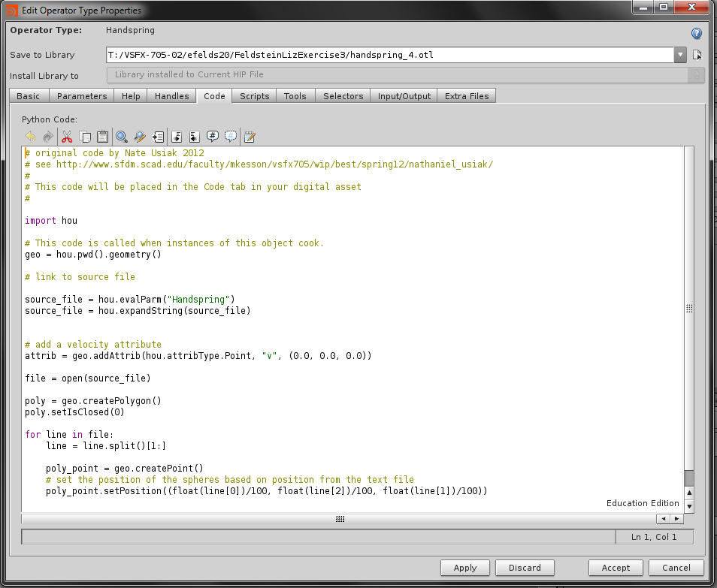Toggle the Redo icon in the toolbar
This screenshot has height=588, width=717.
click(x=47, y=136)
